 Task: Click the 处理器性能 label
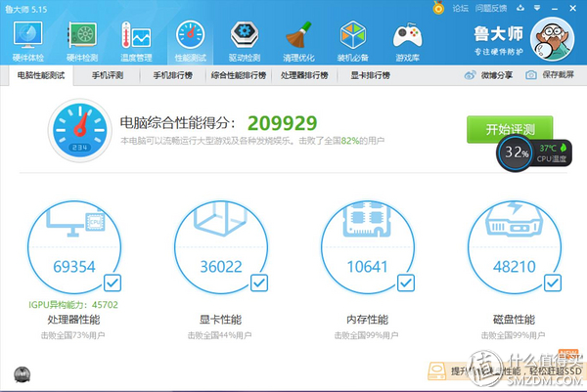pyautogui.click(x=73, y=320)
